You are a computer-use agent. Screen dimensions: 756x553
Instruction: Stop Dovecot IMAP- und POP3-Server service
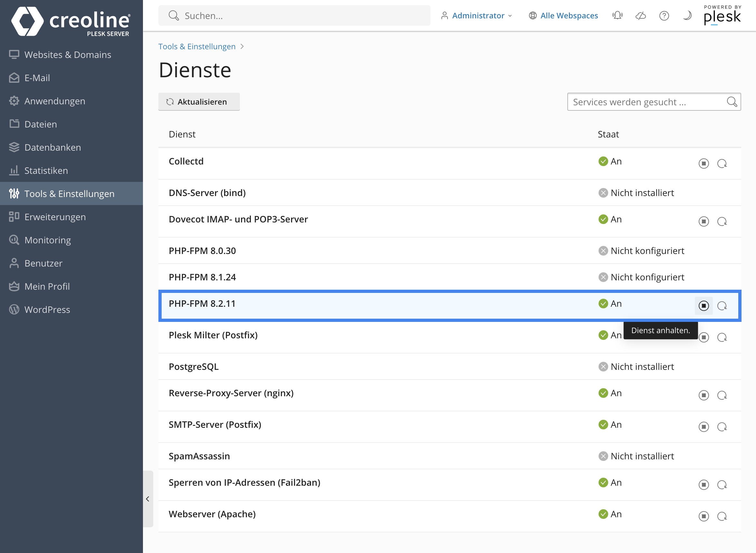coord(704,221)
